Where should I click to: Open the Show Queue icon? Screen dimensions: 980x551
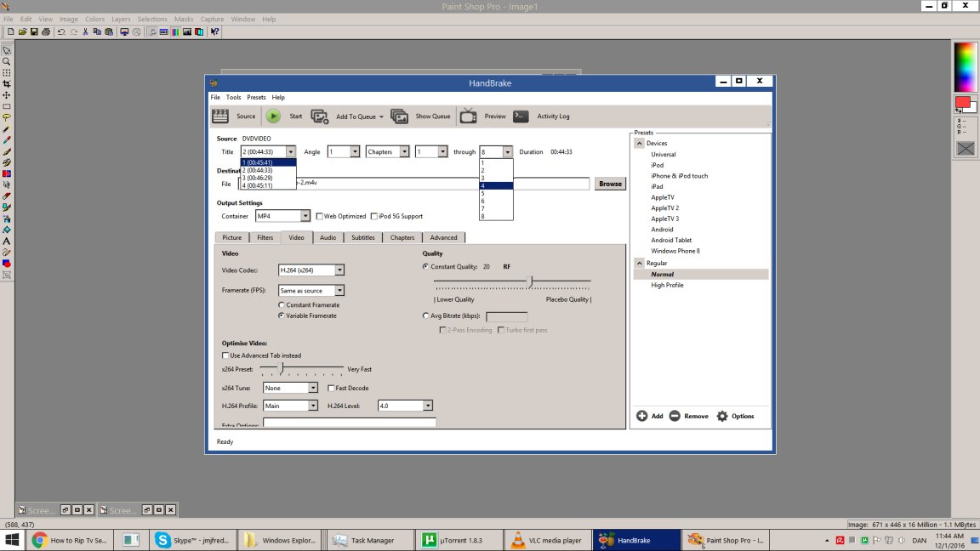click(399, 116)
